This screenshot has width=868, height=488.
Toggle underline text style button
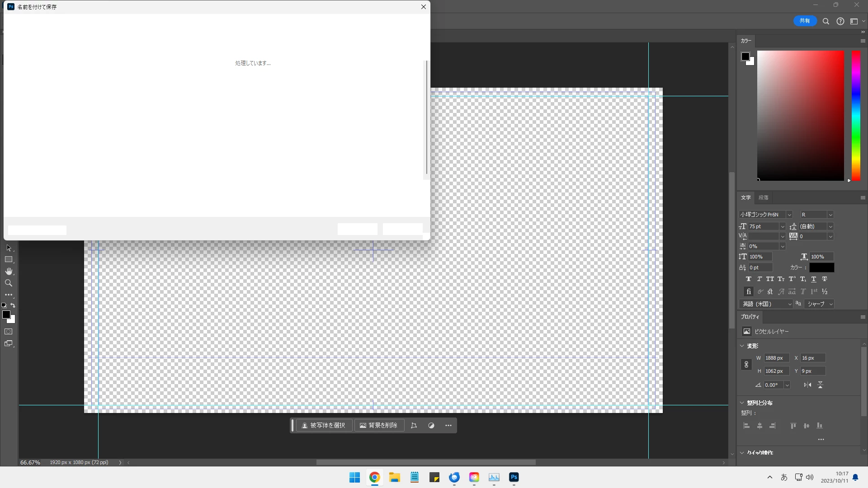[x=814, y=279]
